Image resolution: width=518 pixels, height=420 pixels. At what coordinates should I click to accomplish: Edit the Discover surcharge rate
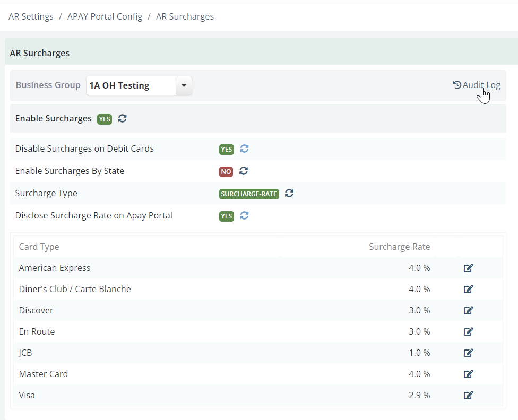tap(469, 310)
